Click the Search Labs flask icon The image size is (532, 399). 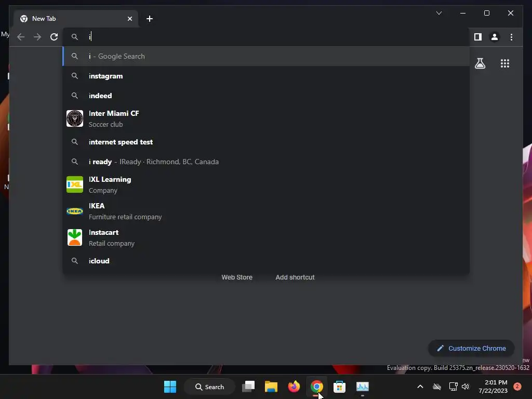pyautogui.click(x=480, y=63)
